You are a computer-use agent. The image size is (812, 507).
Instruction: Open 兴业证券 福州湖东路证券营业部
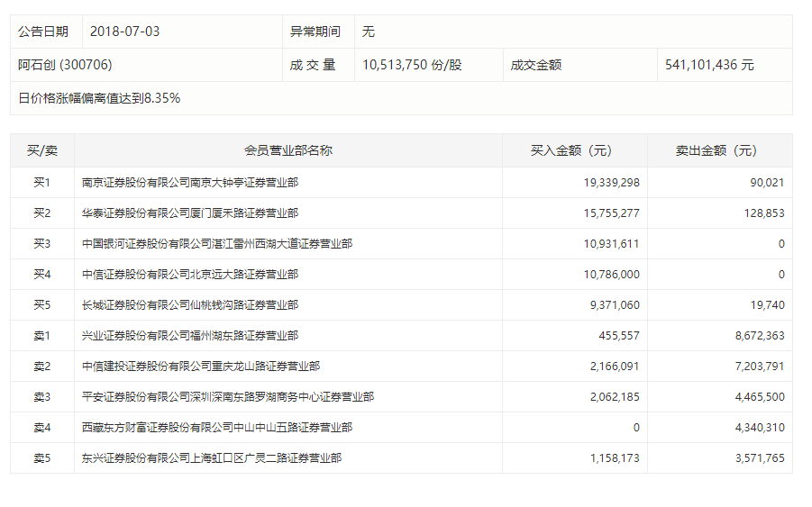(190, 335)
